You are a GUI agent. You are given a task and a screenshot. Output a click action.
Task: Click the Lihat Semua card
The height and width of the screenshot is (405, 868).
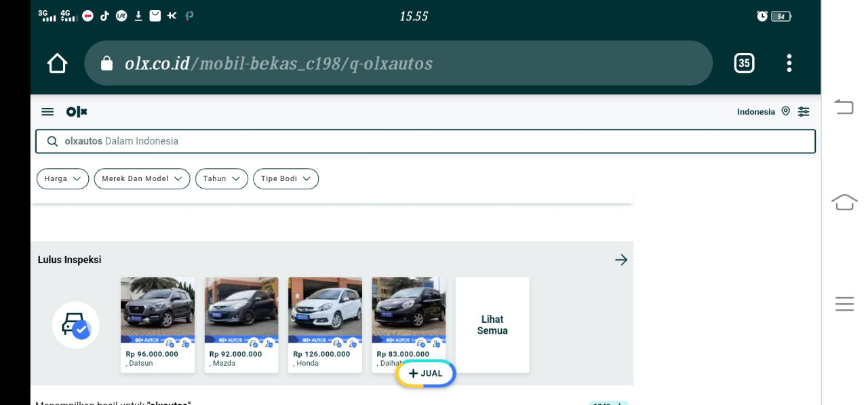(x=492, y=325)
